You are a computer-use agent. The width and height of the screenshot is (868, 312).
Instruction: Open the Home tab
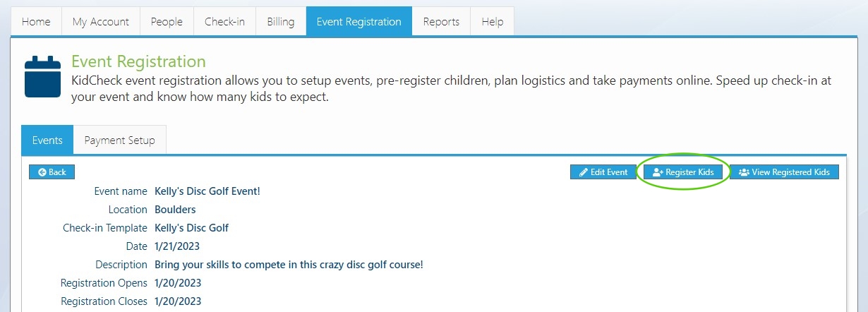point(36,21)
